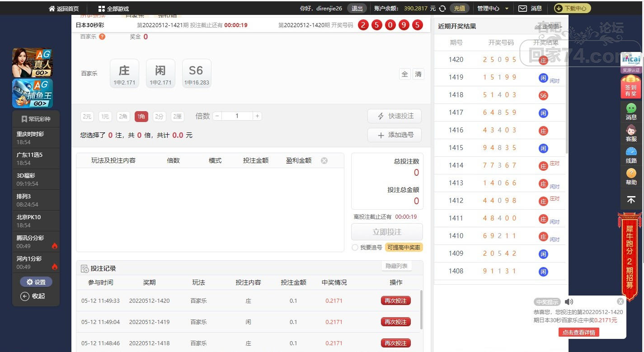Viewport: 644px width, 352px height.
Task: Hide the bet record list via 隐藏列表
Action: point(396,266)
